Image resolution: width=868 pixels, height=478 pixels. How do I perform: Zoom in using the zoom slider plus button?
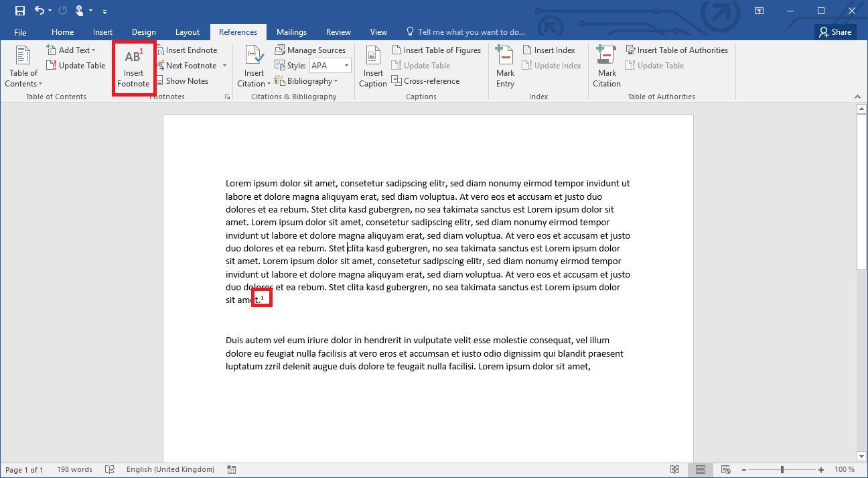(x=820, y=469)
